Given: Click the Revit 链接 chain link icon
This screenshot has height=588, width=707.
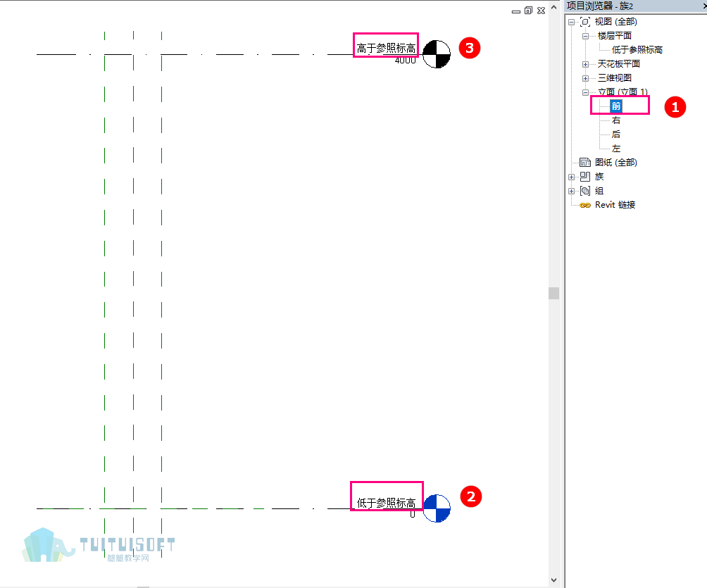Looking at the screenshot, I should (585, 205).
